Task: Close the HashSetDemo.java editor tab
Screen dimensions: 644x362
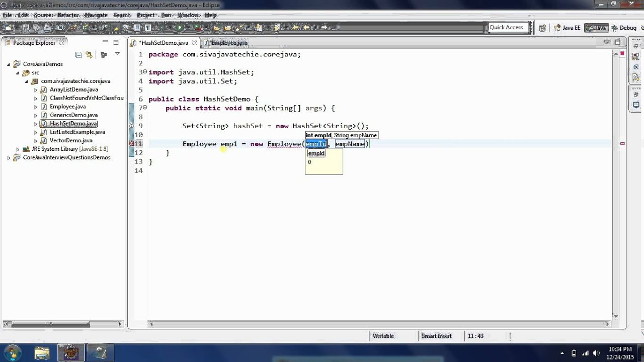Action: pos(193,43)
